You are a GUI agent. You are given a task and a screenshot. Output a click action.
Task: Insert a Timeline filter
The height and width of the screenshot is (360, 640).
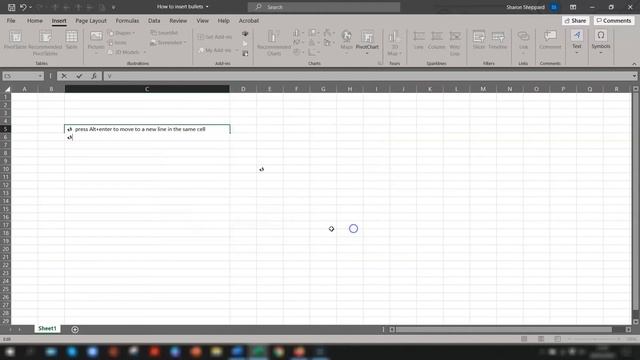tap(498, 40)
